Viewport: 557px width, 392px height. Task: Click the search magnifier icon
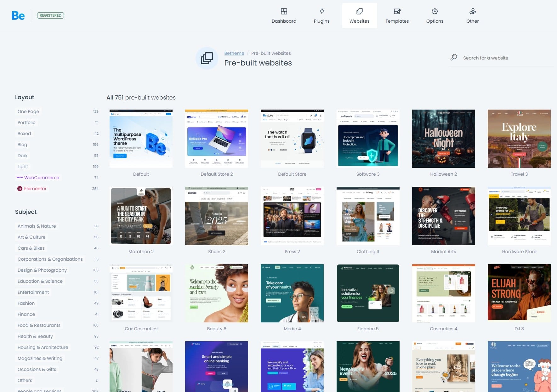pyautogui.click(x=454, y=57)
